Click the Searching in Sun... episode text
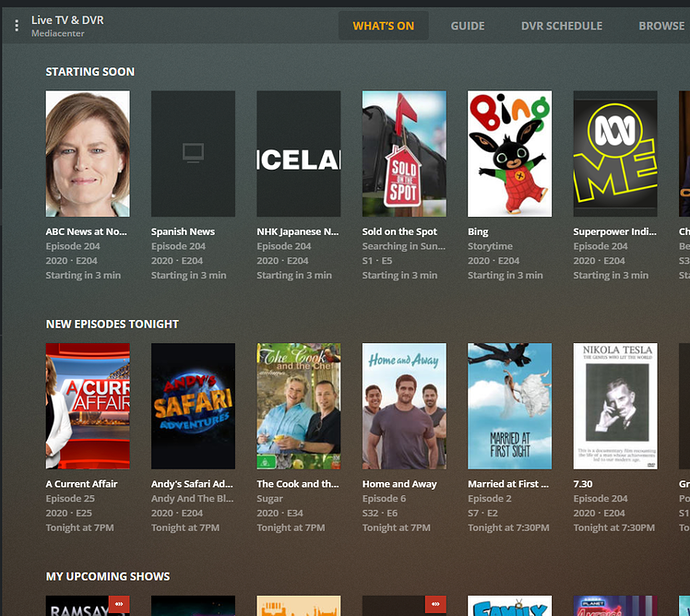The height and width of the screenshot is (616, 690). [404, 246]
